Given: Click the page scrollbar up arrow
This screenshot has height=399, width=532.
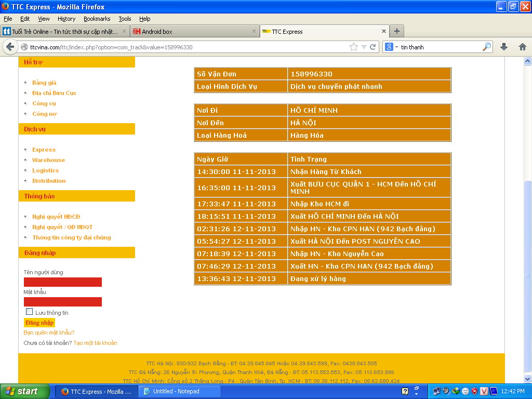Looking at the screenshot, I should tap(527, 61).
